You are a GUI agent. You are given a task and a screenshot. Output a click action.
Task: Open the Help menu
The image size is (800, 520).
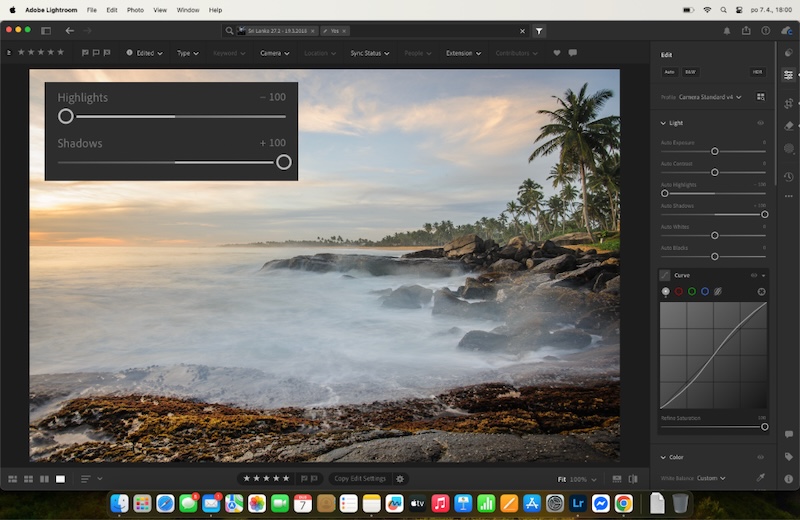(215, 10)
